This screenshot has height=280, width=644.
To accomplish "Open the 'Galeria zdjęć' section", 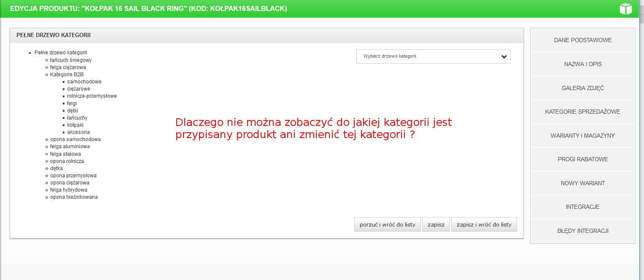I will click(x=582, y=88).
